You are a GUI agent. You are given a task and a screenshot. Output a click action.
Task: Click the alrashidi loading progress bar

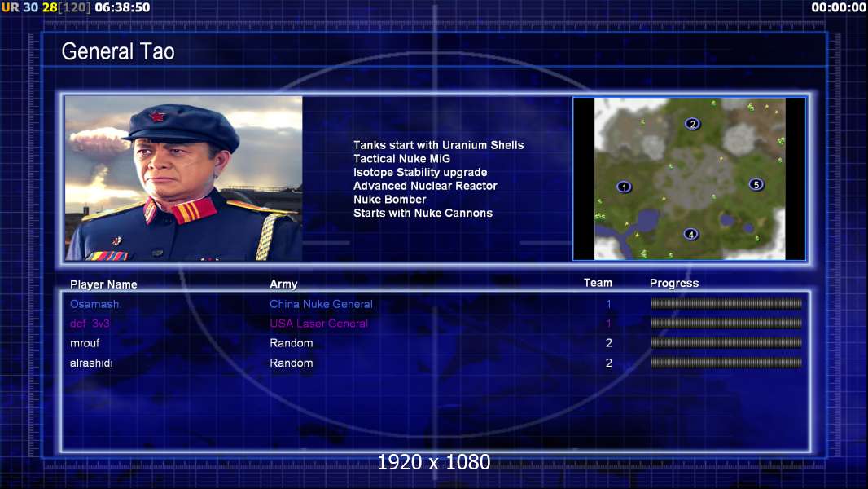pyautogui.click(x=726, y=363)
